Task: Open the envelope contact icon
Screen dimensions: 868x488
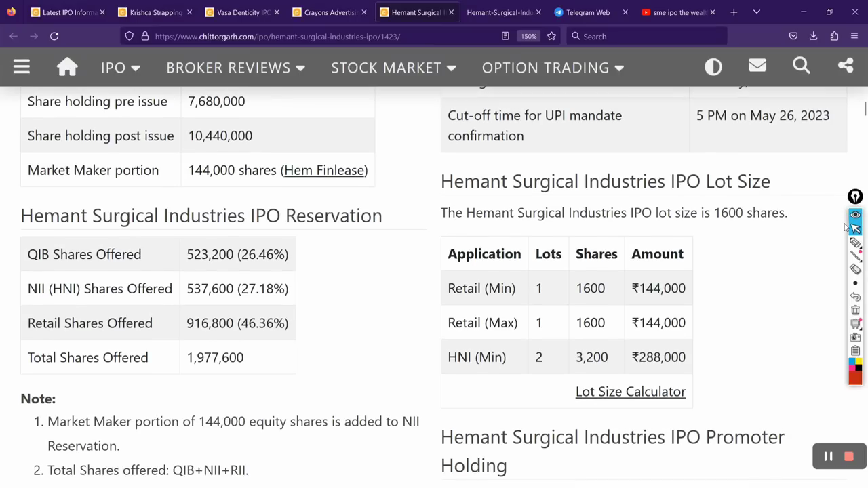Action: pos(757,66)
